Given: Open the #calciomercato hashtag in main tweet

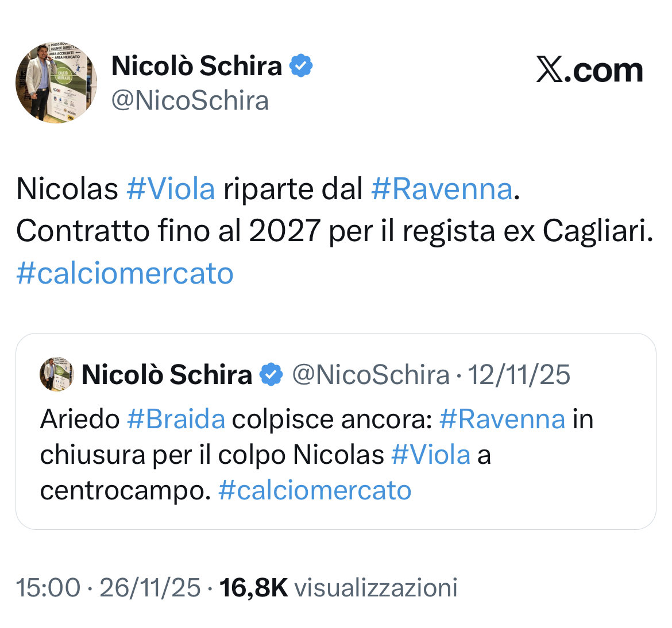Looking at the screenshot, I should pyautogui.click(x=125, y=273).
